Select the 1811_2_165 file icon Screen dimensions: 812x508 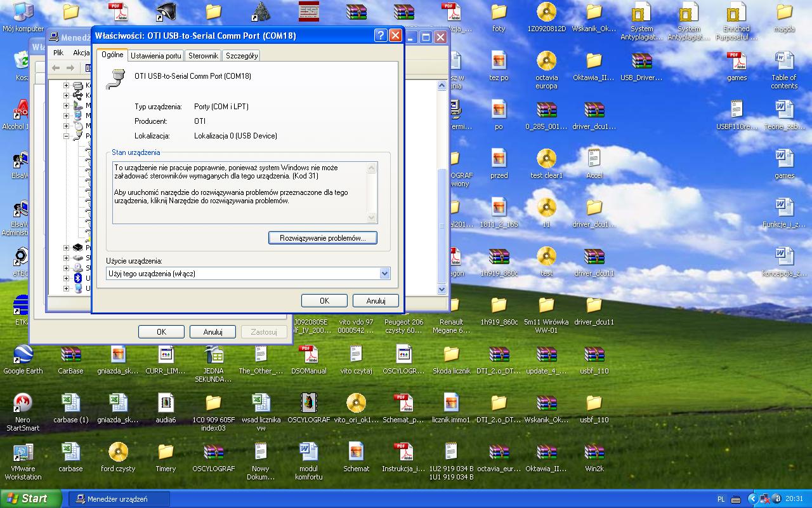click(499, 212)
